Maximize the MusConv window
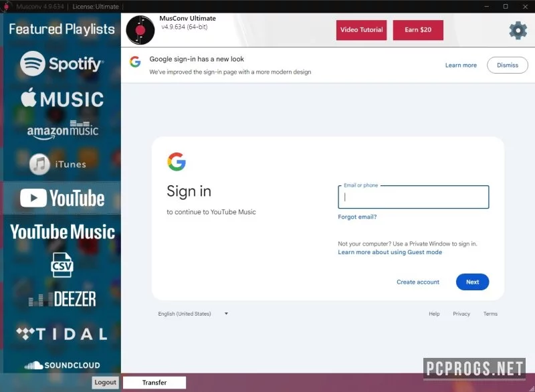This screenshot has width=535, height=392. pyautogui.click(x=506, y=6)
